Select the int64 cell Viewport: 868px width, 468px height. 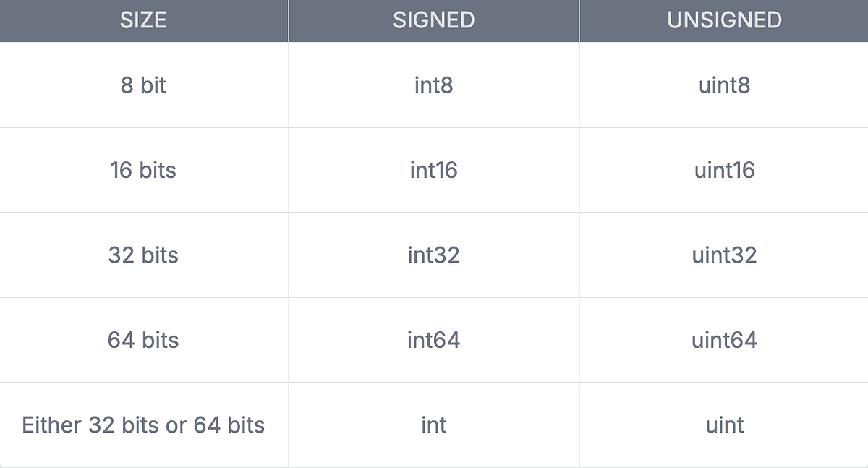pos(434,339)
